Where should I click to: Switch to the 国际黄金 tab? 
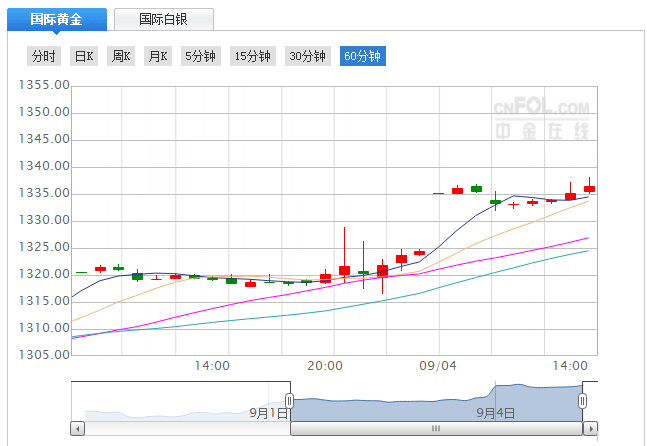[57, 19]
